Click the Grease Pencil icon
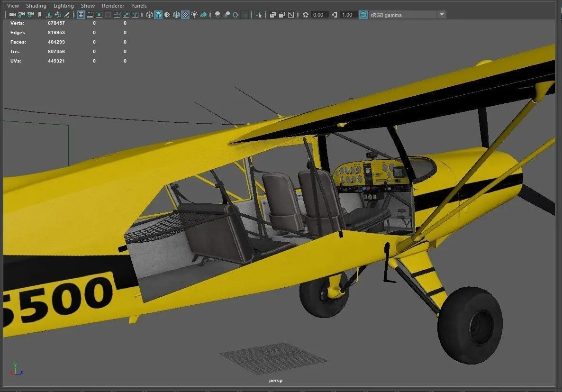Screen dimensions: 562x392 (x=67, y=15)
